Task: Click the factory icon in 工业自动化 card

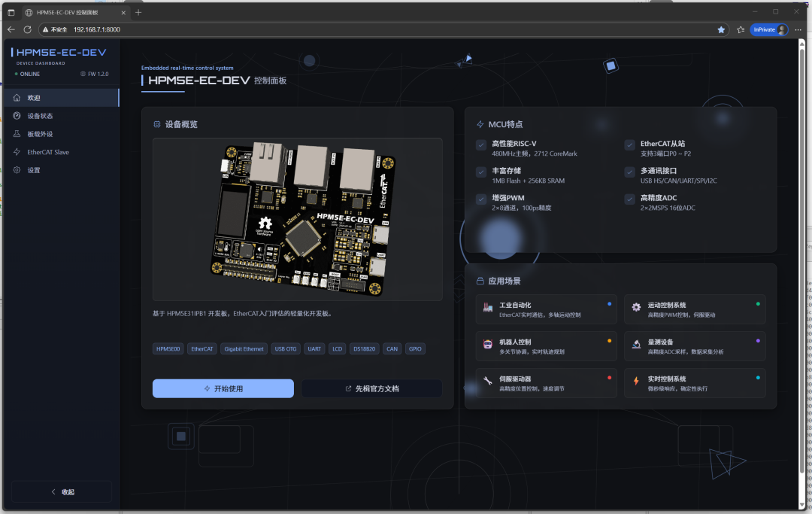Action: pos(488,308)
